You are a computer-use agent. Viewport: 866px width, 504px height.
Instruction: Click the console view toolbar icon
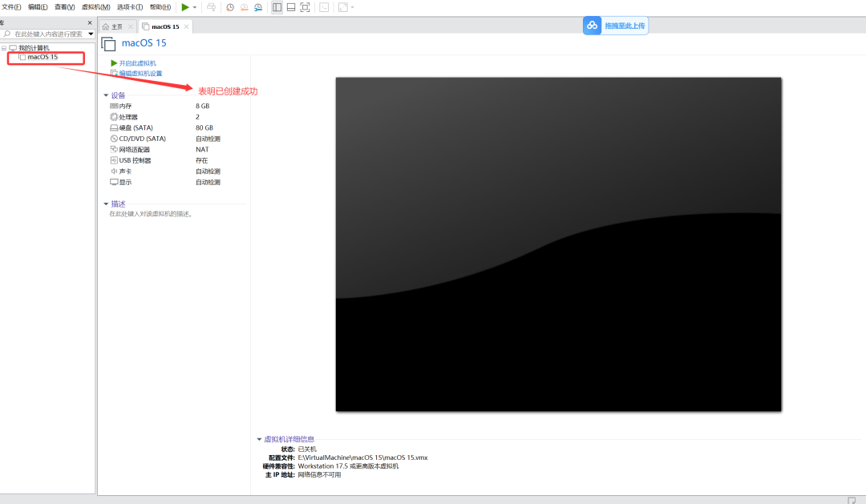tap(324, 7)
